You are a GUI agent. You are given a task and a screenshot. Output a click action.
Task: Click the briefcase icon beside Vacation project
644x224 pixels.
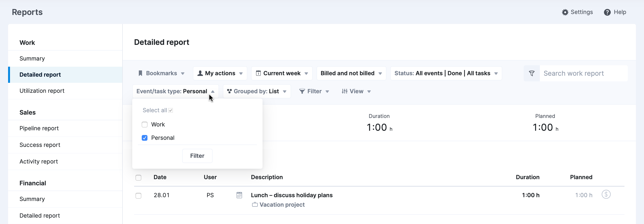(x=254, y=205)
